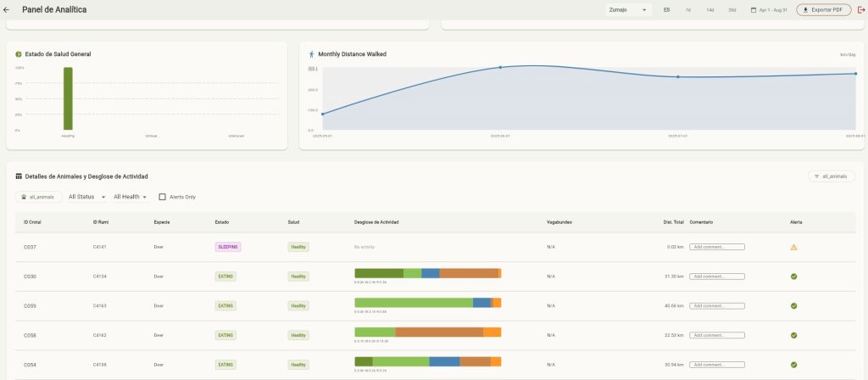Click the walking icon beside Monthly Distance Walked

pyautogui.click(x=312, y=54)
